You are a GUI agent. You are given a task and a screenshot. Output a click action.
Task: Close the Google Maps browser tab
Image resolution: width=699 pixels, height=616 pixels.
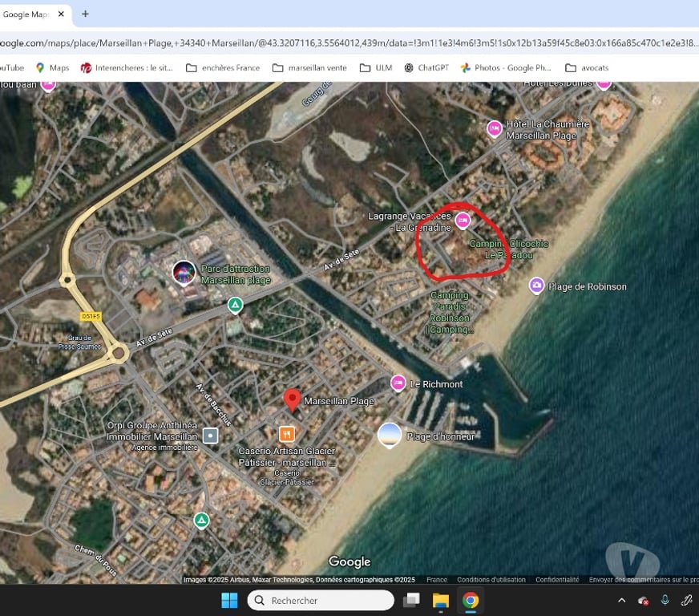[x=61, y=14]
